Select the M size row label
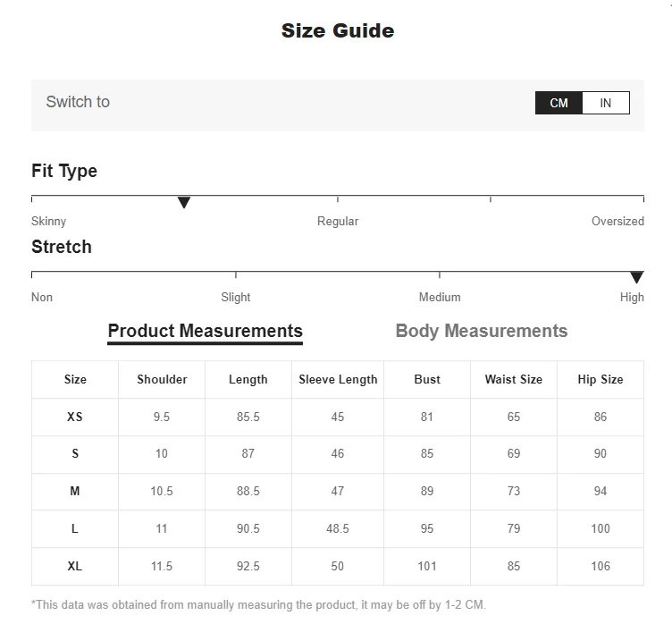672x624 pixels. tap(75, 491)
